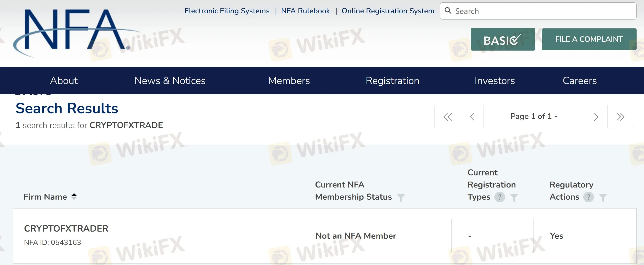This screenshot has width=644, height=265.
Task: Expand the Page 1 of 1 dropdown
Action: 534,117
